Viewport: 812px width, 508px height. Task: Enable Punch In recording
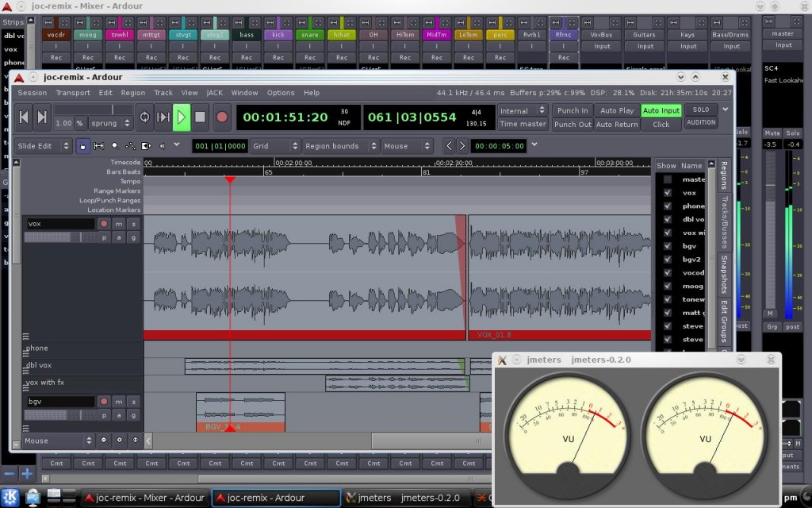pos(573,110)
